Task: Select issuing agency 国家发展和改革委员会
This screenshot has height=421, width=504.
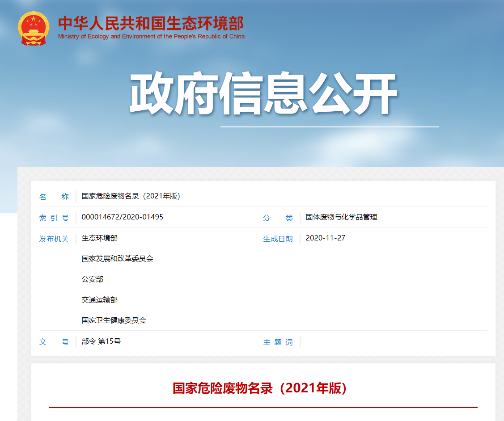Action: point(117,258)
